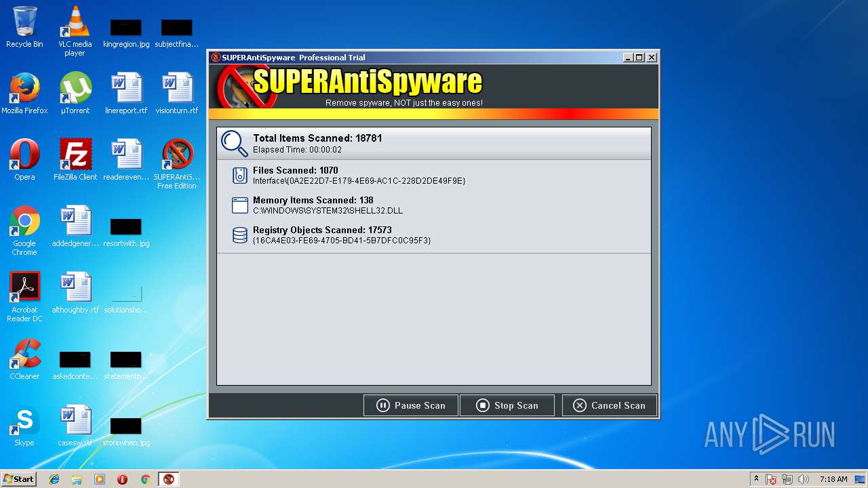
Task: Open the SUPERAntiSpyware Free Edition desktop shortcut
Action: point(176,164)
